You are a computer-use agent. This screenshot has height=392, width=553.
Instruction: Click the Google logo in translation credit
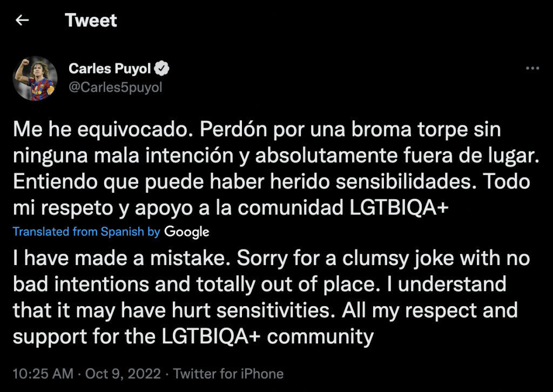[x=187, y=232]
